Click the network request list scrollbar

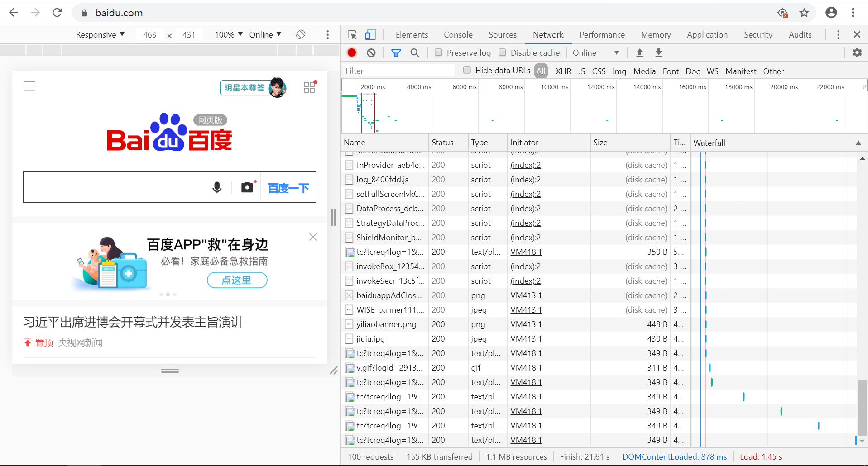[862, 407]
